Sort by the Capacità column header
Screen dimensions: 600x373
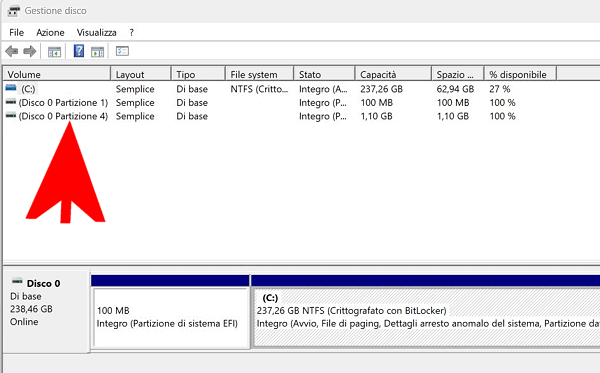point(393,74)
